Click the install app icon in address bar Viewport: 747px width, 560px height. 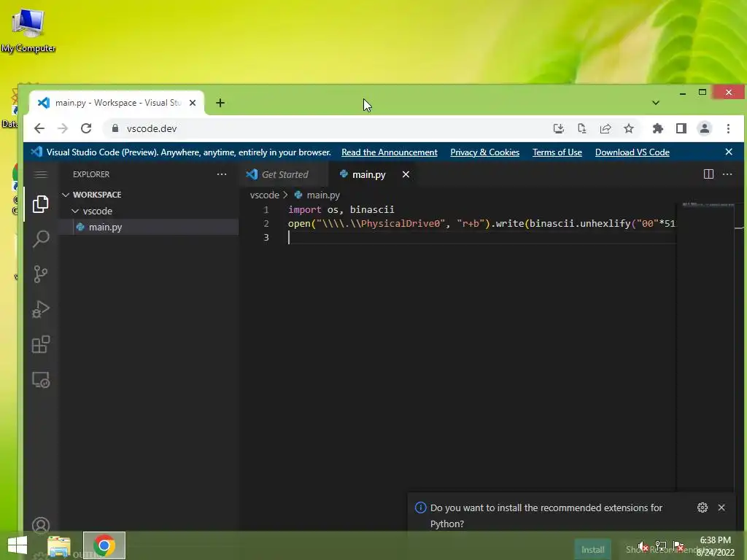[558, 128]
